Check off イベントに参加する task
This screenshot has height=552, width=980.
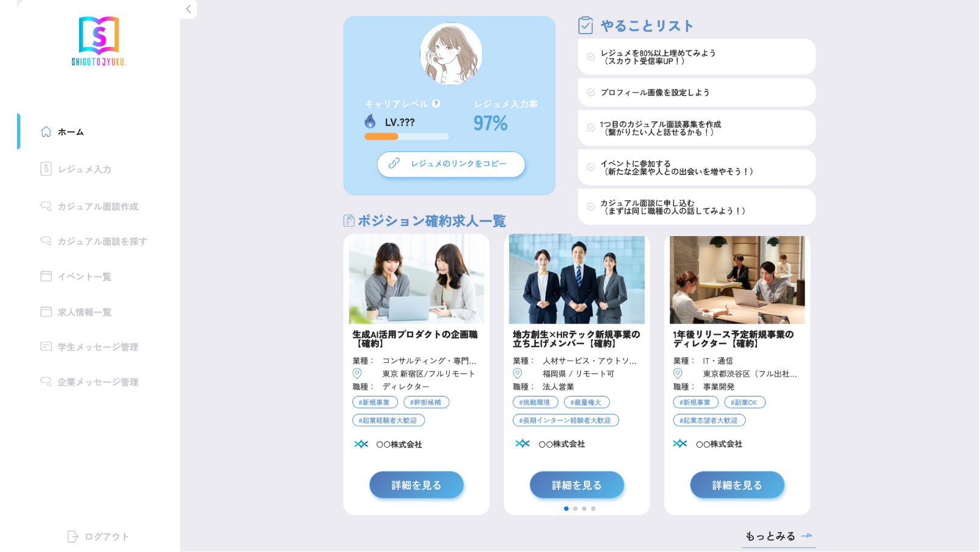pos(591,167)
